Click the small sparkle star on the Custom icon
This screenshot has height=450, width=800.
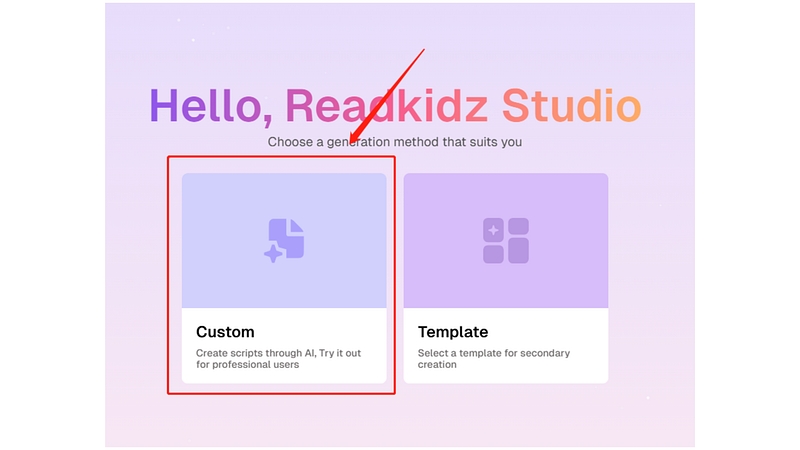[272, 254]
